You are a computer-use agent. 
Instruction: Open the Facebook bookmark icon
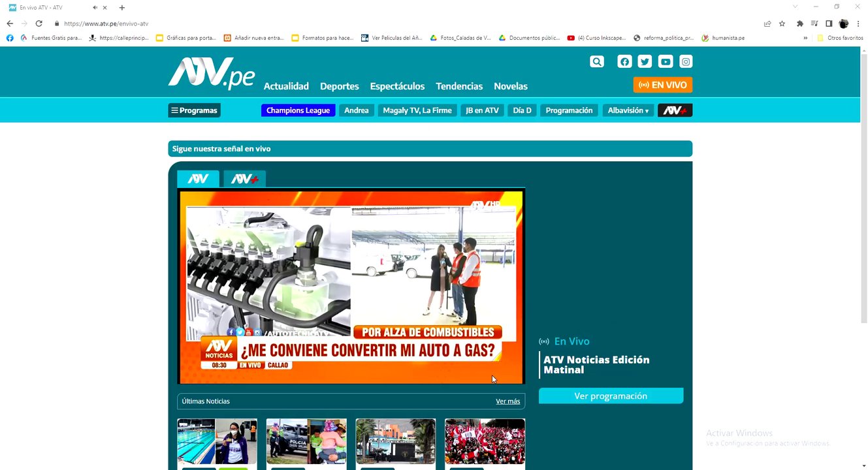[x=10, y=38]
